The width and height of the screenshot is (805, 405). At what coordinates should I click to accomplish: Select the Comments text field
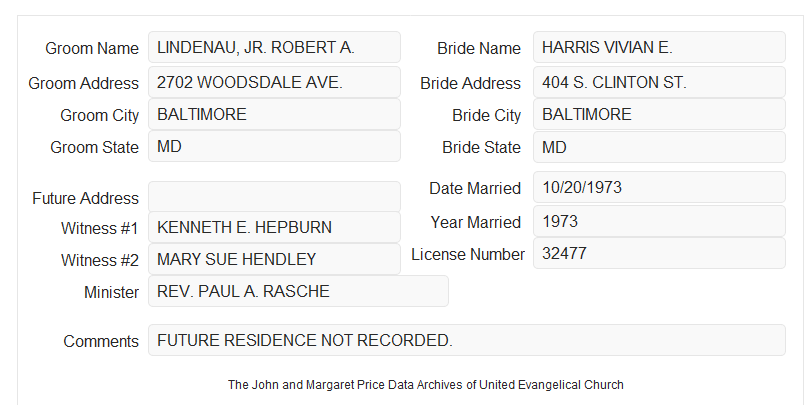click(x=467, y=340)
